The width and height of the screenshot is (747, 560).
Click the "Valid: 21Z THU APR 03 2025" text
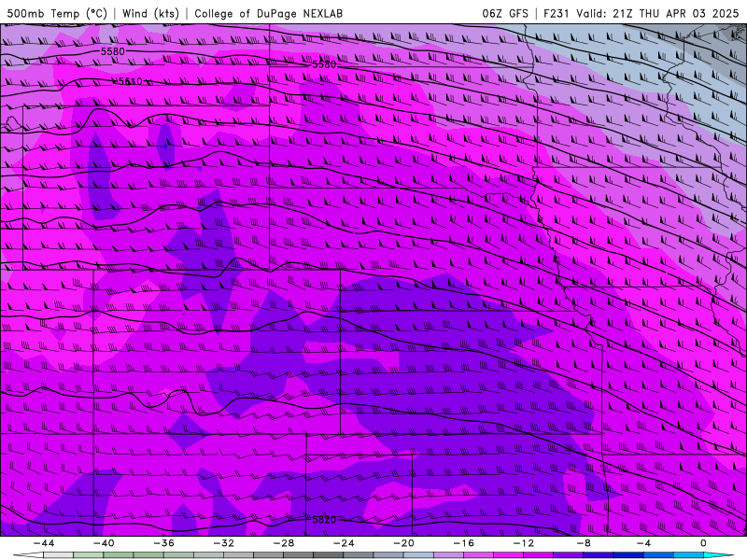tap(657, 13)
